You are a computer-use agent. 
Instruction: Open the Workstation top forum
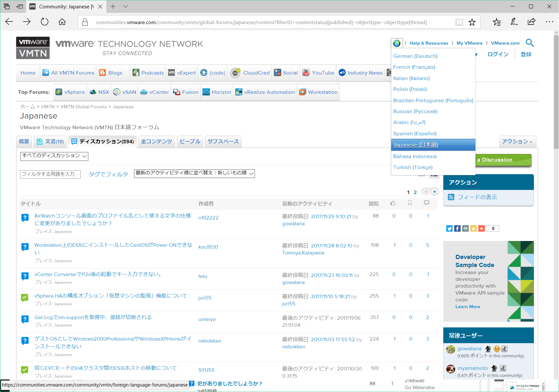(319, 92)
